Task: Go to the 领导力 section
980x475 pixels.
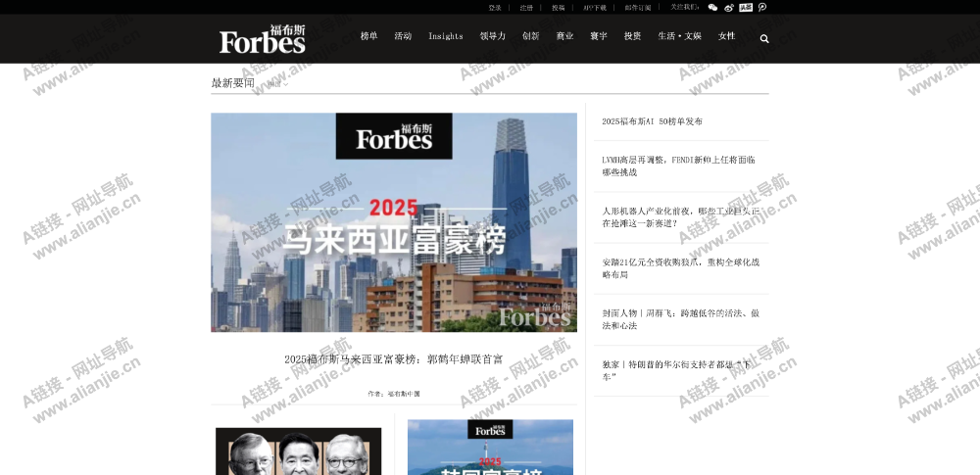Action: pyautogui.click(x=493, y=36)
